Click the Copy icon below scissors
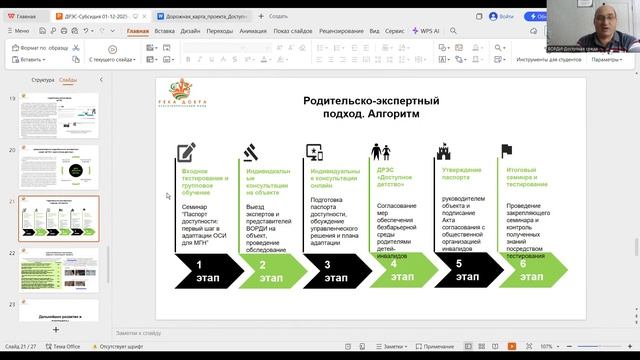The image size is (640, 360). click(x=76, y=60)
